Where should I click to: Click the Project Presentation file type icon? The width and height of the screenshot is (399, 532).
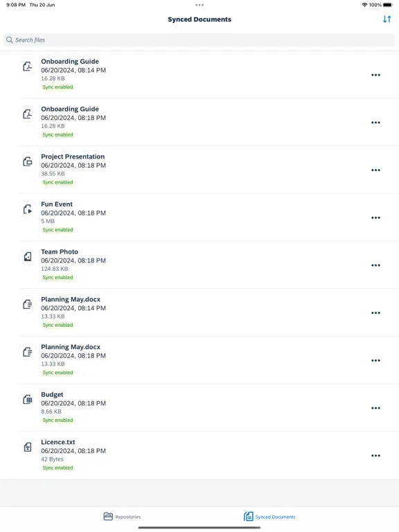[28, 161]
